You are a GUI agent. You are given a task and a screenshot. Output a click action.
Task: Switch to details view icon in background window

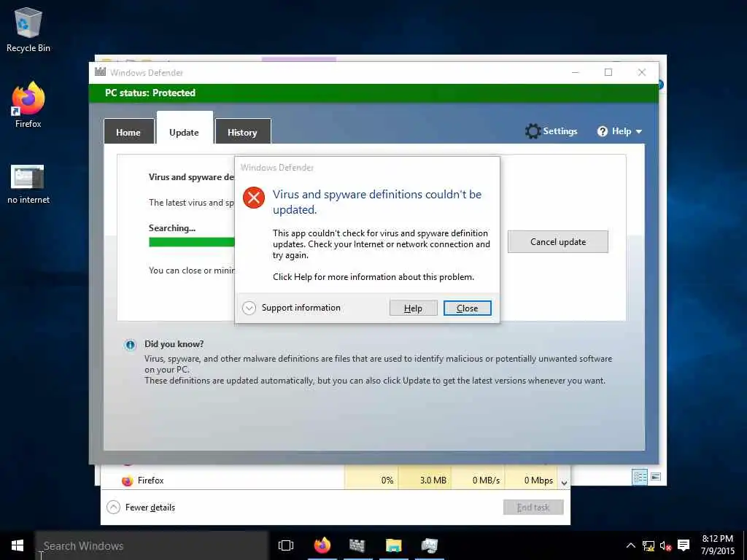(639, 477)
